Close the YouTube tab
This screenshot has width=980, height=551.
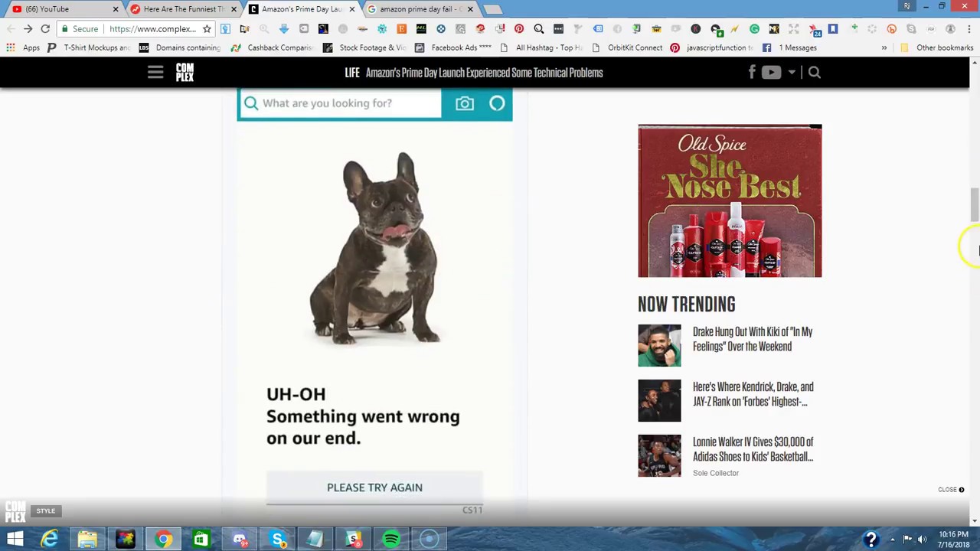[x=116, y=9]
